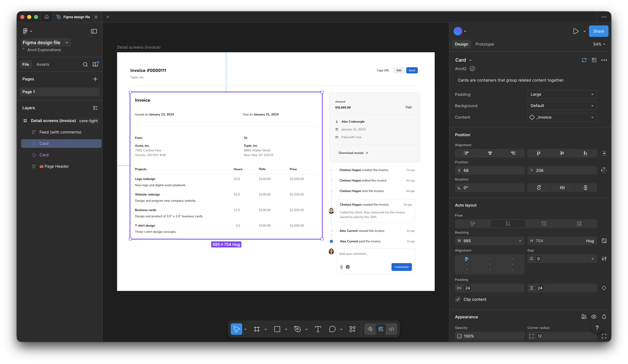The height and width of the screenshot is (364, 628).
Task: Open Content _invoice dropdown
Action: [x=562, y=117]
